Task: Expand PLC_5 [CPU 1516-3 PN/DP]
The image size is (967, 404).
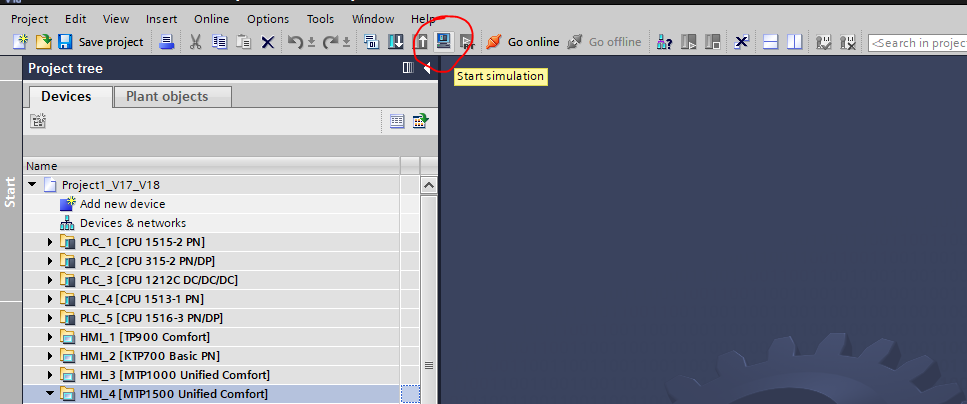Action: (50, 318)
